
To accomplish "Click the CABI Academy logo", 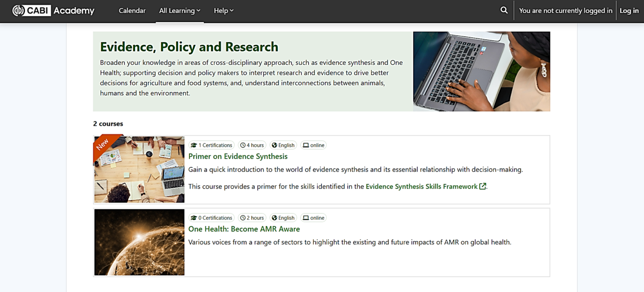I will pos(53,10).
